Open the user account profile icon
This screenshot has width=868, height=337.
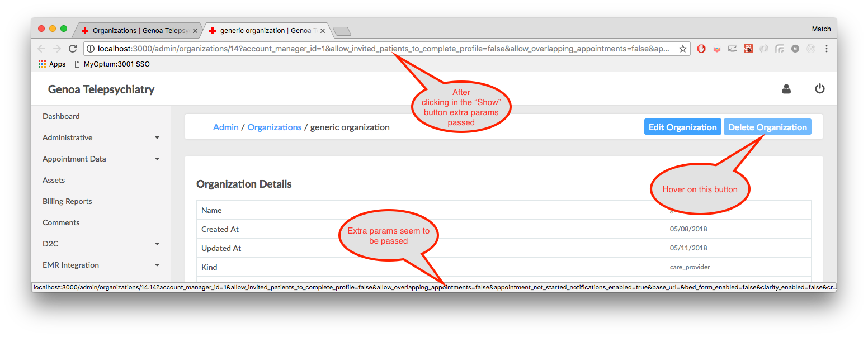click(x=786, y=88)
